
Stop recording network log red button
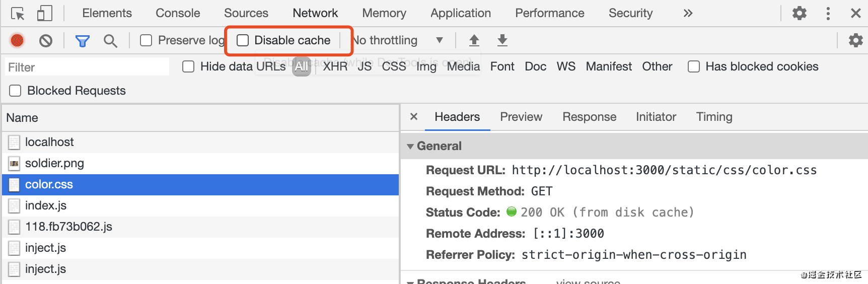(17, 40)
